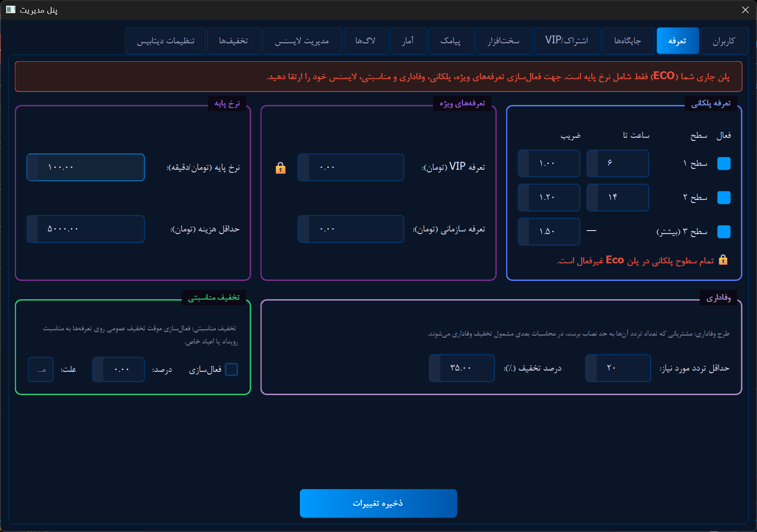Edit the سطح ۳ ضریب field

point(549,232)
